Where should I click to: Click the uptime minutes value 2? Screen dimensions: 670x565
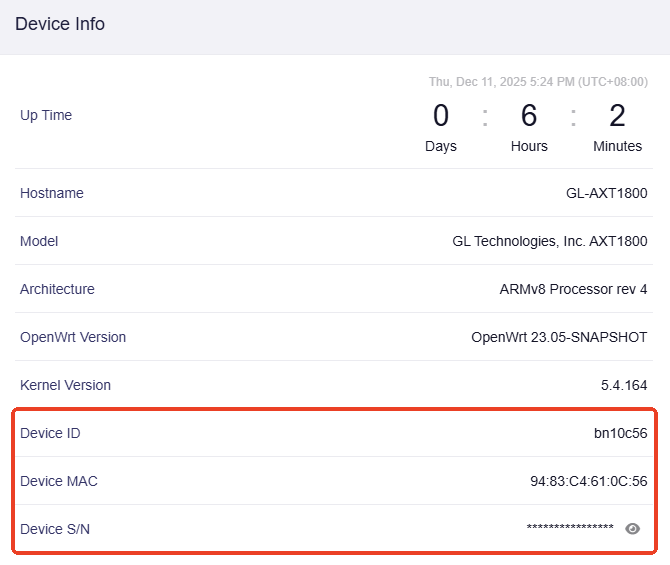[617, 115]
